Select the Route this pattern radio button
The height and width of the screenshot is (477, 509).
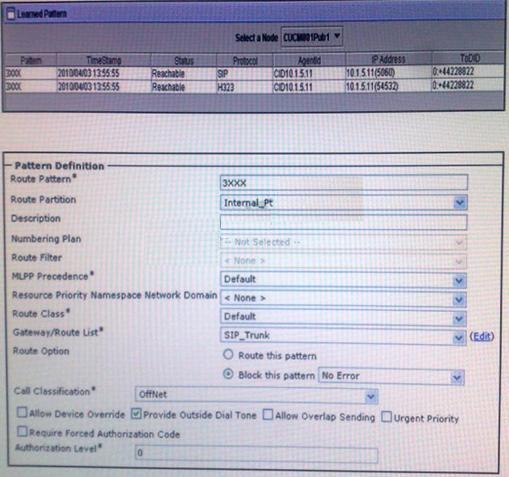(228, 355)
